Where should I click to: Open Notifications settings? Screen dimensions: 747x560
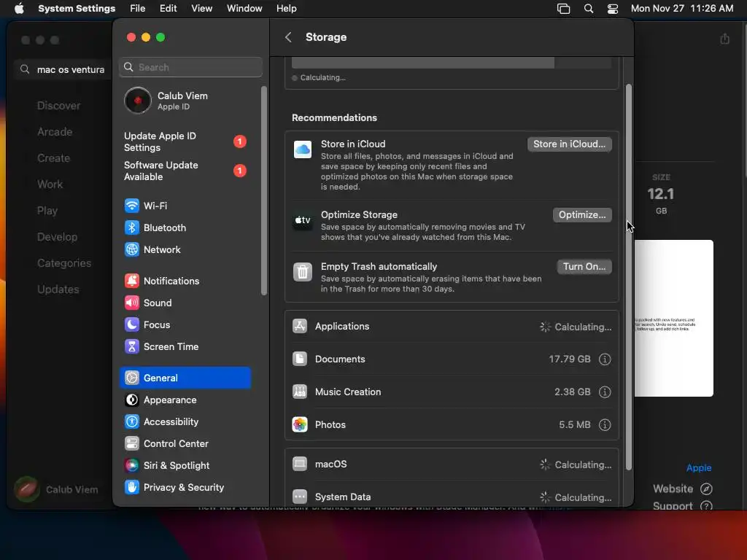pos(185,281)
